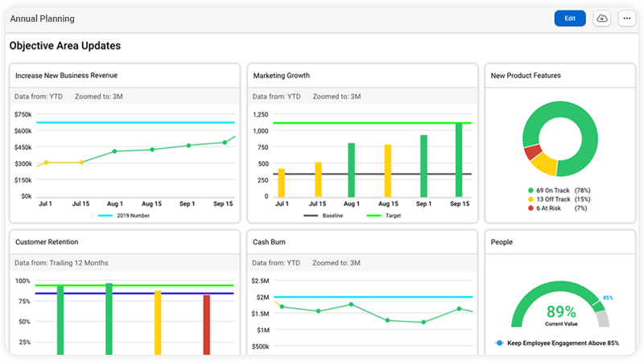Open the Cash Burn card title
Viewport: 644px width, 362px height.
269,242
